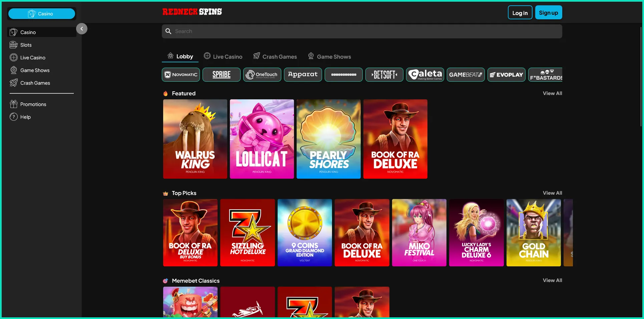Screen dimensions: 644x319
Task: Filter by Evoplay provider
Action: point(507,75)
